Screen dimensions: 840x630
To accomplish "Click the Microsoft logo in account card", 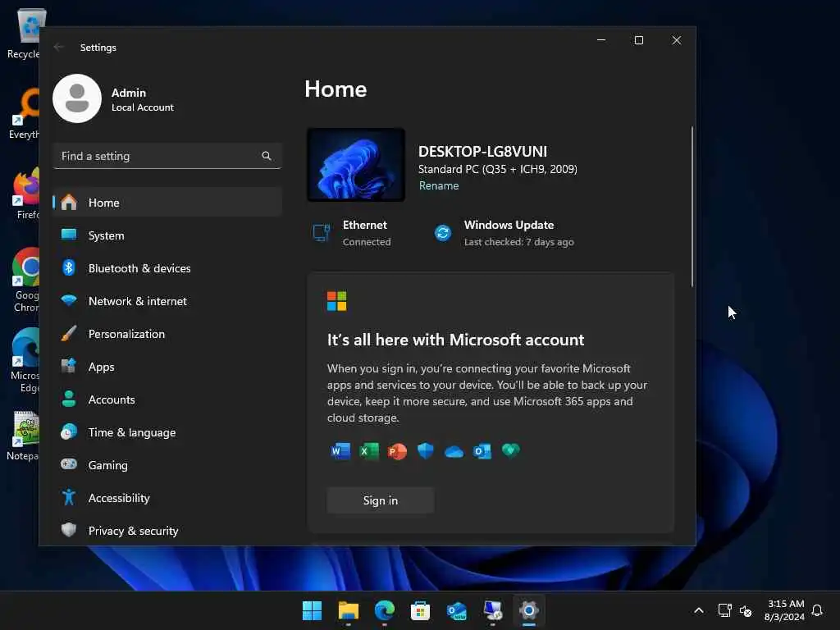I will coord(337,301).
